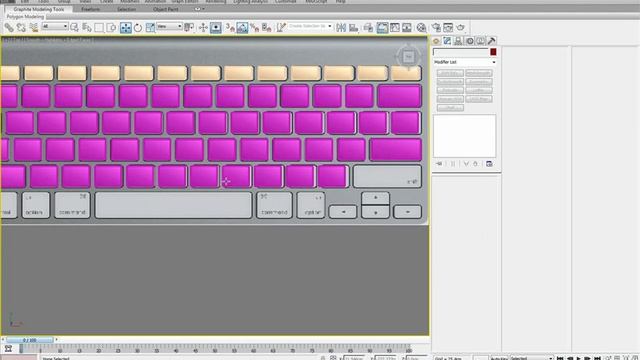Viewport: 640px width, 360px height.
Task: Open the Motion command panel tab
Action: click(469, 41)
